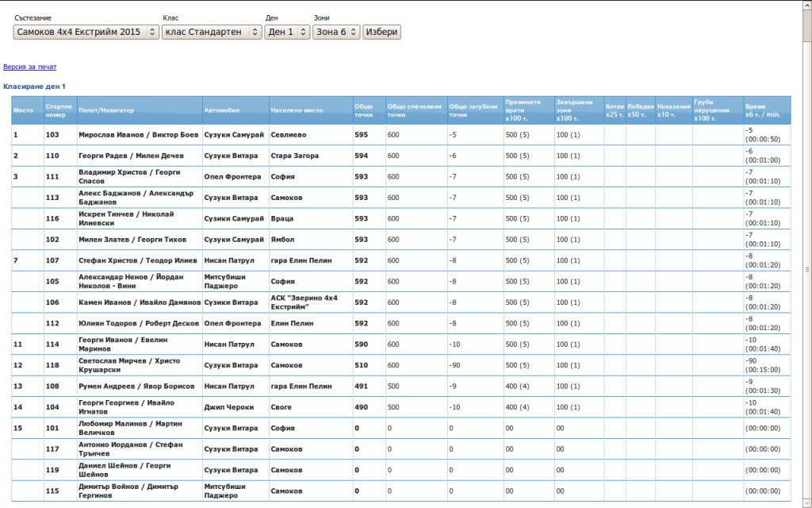Click the vertical scrollbar on the right
The image size is (812, 508).
click(806, 268)
